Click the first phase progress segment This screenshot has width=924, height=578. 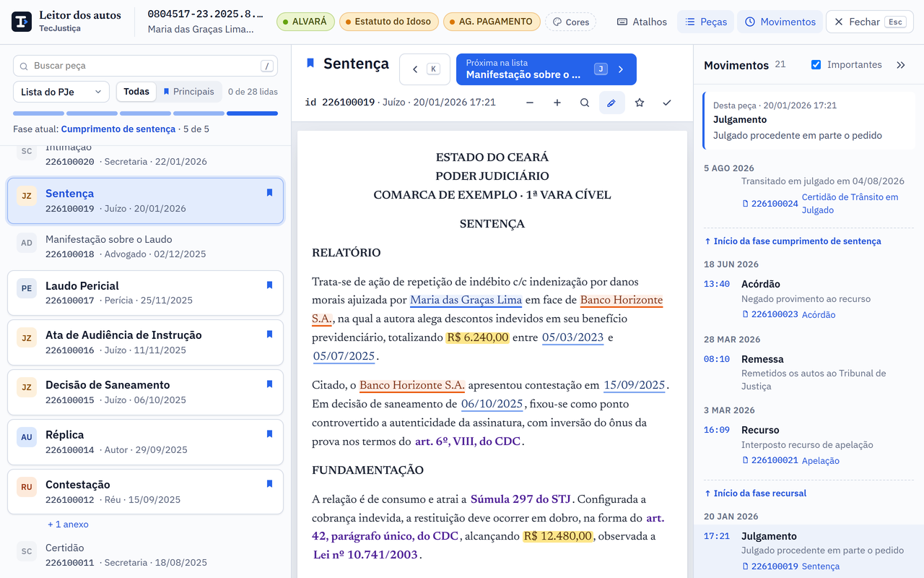38,113
